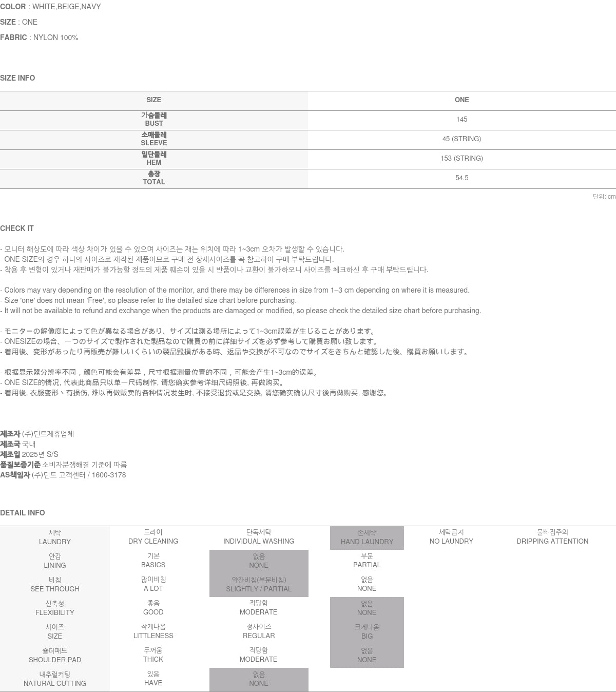Select the REGULAR size option

(258, 632)
